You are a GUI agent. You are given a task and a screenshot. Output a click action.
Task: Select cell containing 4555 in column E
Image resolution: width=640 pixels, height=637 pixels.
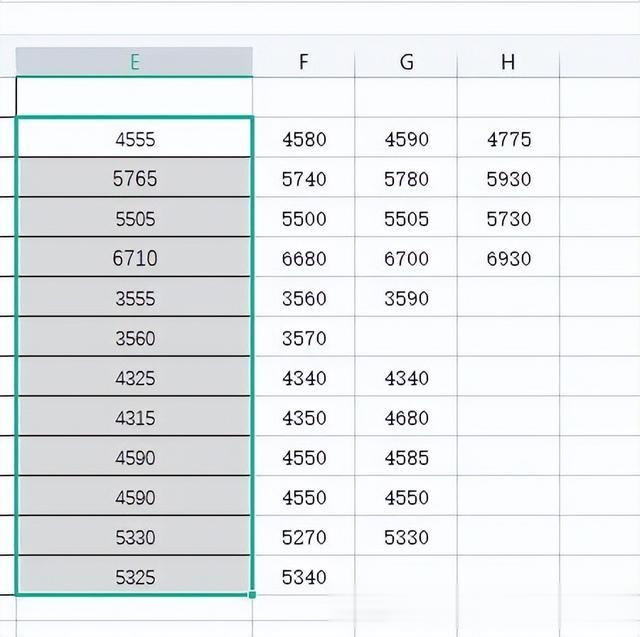134,138
